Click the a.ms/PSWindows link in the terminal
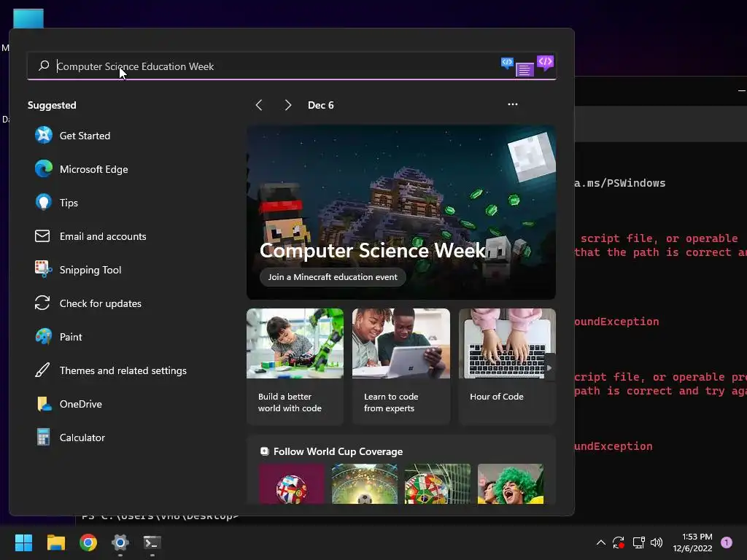Image resolution: width=747 pixels, height=560 pixels. pos(620,183)
